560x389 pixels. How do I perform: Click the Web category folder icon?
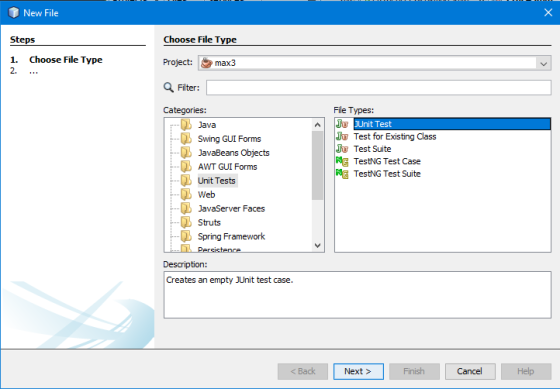[186, 194]
